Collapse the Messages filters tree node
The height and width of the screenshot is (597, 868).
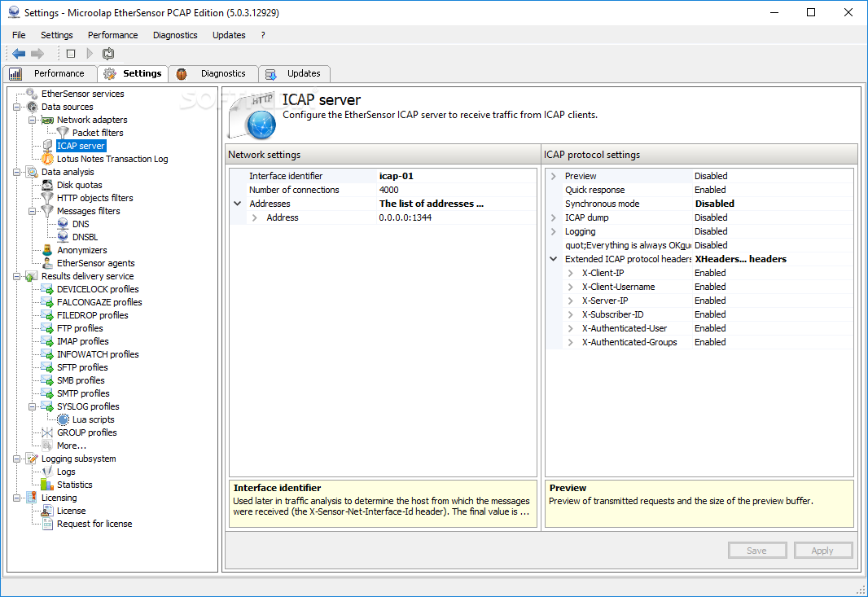click(32, 211)
